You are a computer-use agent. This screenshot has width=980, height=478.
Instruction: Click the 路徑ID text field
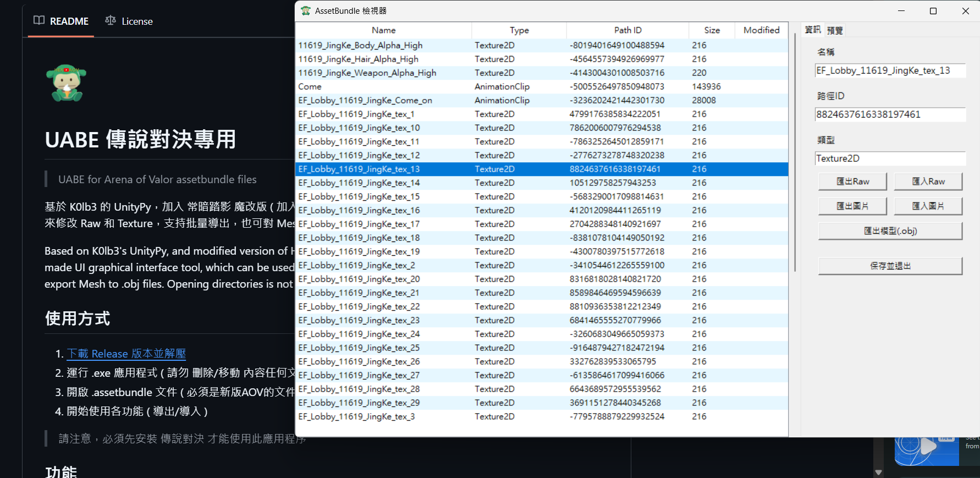click(889, 114)
